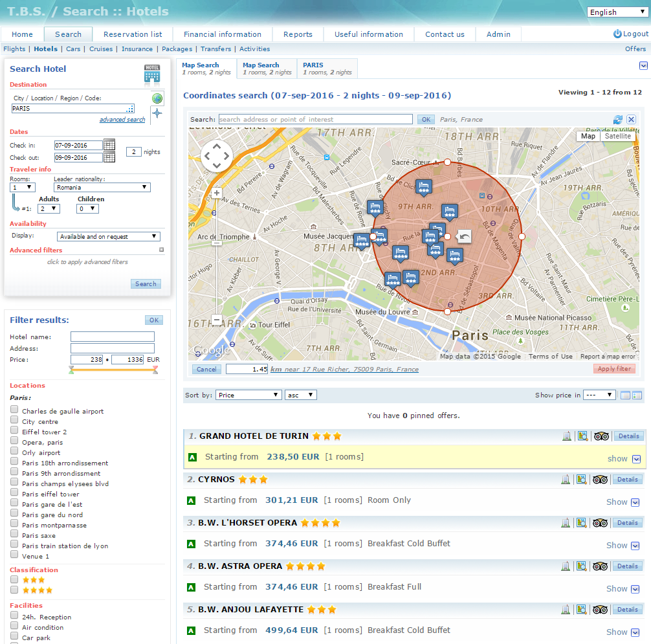Expand Grand Hotel de Turin show arrow
The image size is (651, 644).
(x=636, y=459)
